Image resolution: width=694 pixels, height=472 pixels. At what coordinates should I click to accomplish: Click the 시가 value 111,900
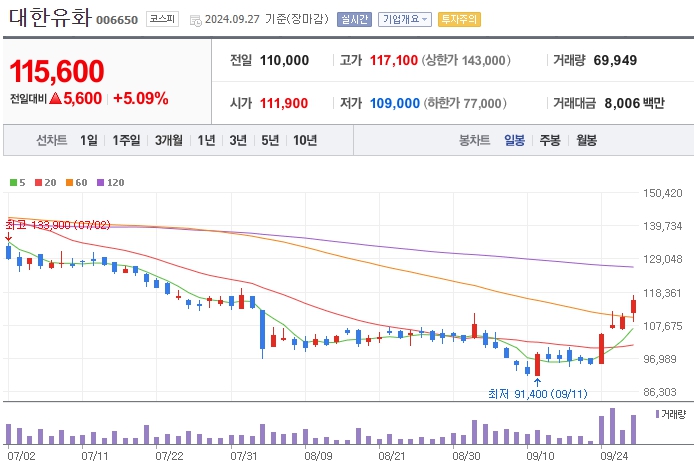tap(284, 103)
